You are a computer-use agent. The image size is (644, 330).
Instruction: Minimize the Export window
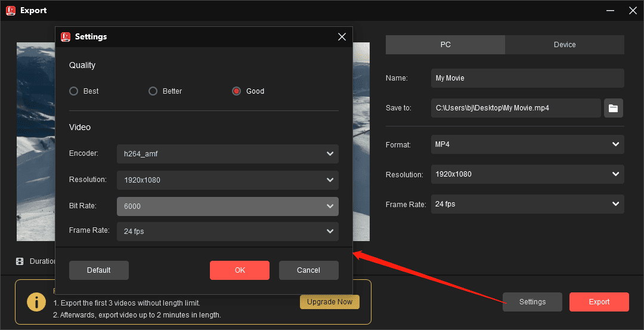coord(612,11)
